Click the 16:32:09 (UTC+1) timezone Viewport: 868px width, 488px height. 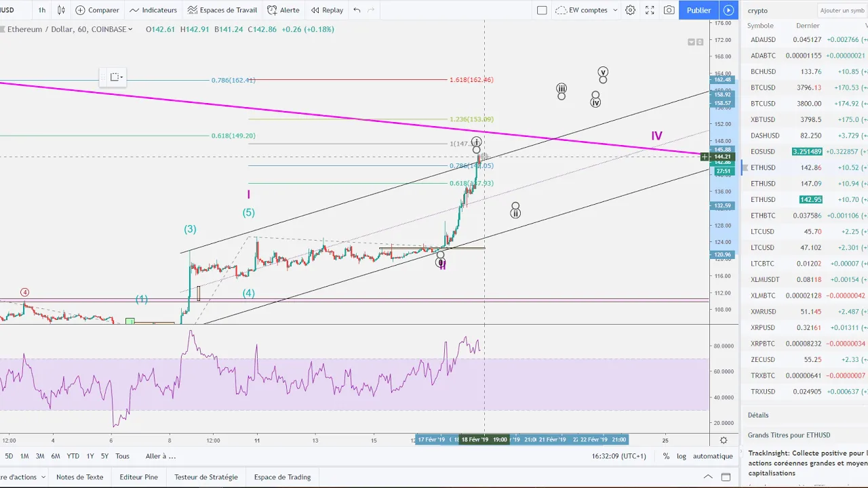618,456
